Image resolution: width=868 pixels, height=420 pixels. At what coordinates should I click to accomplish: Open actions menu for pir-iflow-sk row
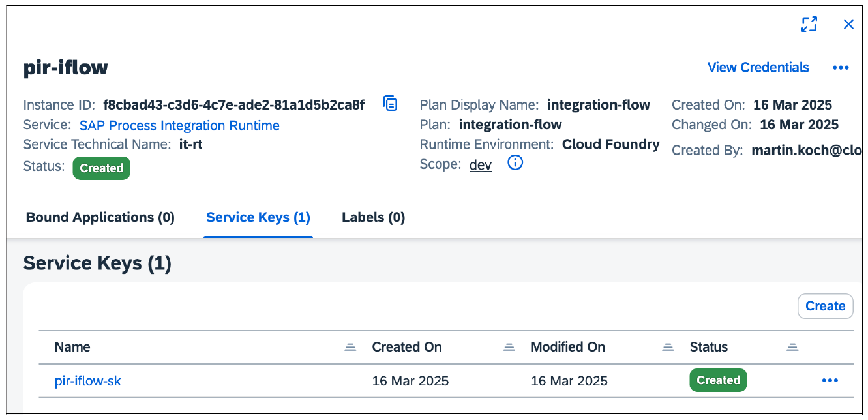click(x=830, y=381)
